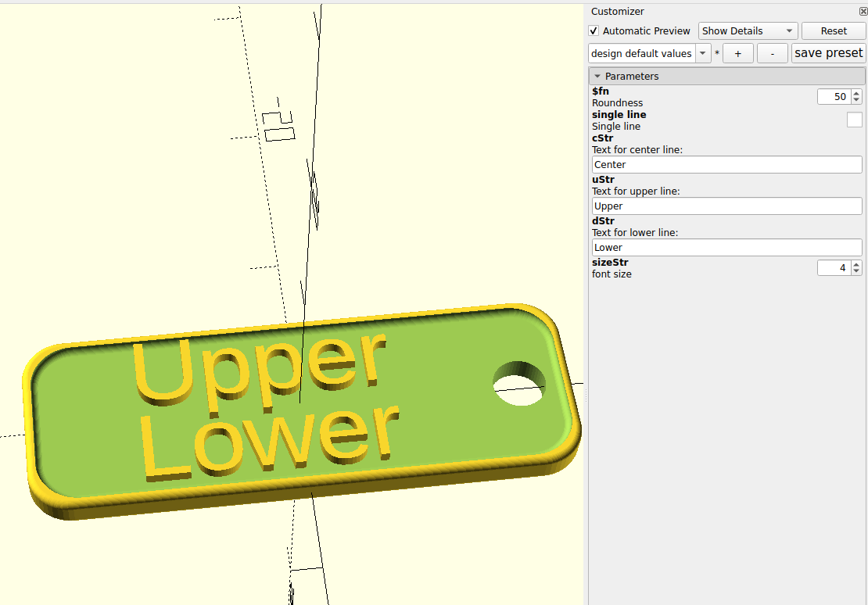
Task: Select the cStr text field containing 'Center'
Action: point(726,164)
